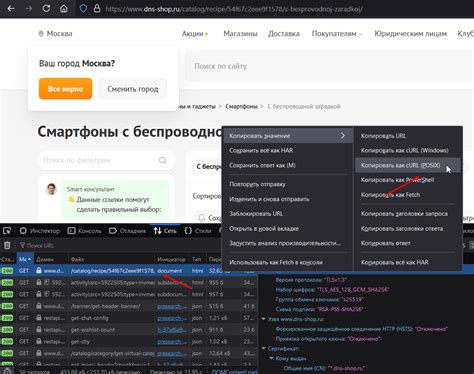Image resolution: width=474 pixels, height=374 pixels.
Task: Focus the Поиск по сайту search field
Action: (x=329, y=66)
